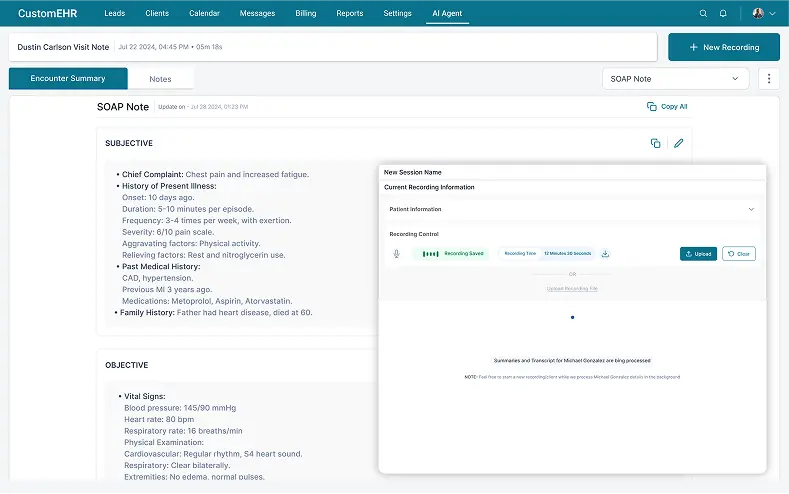789x494 pixels.
Task: Go to the Calendar menu item
Action: coord(205,14)
